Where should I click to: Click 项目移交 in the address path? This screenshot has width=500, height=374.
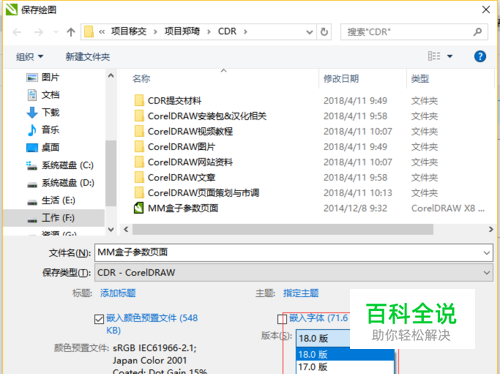[129, 31]
